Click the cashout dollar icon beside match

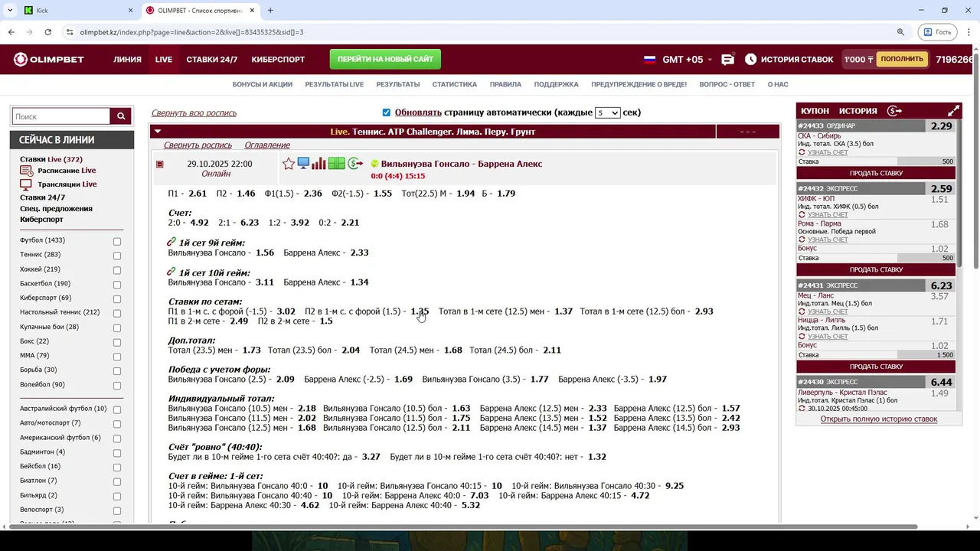355,164
